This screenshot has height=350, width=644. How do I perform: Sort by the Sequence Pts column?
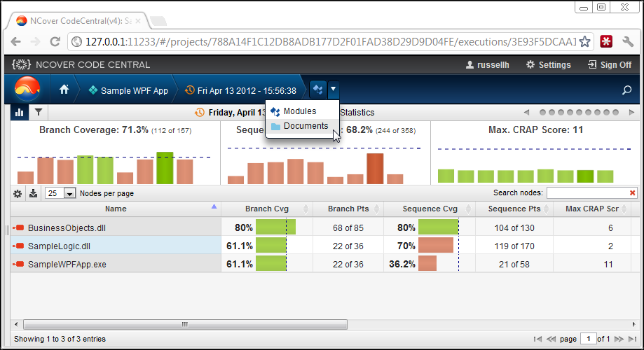coord(514,209)
